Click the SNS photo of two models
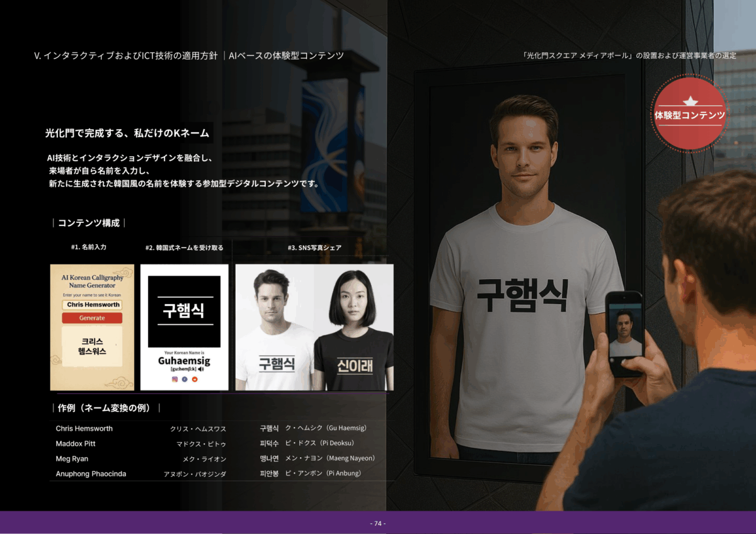Image resolution: width=756 pixels, height=534 pixels. click(x=314, y=327)
